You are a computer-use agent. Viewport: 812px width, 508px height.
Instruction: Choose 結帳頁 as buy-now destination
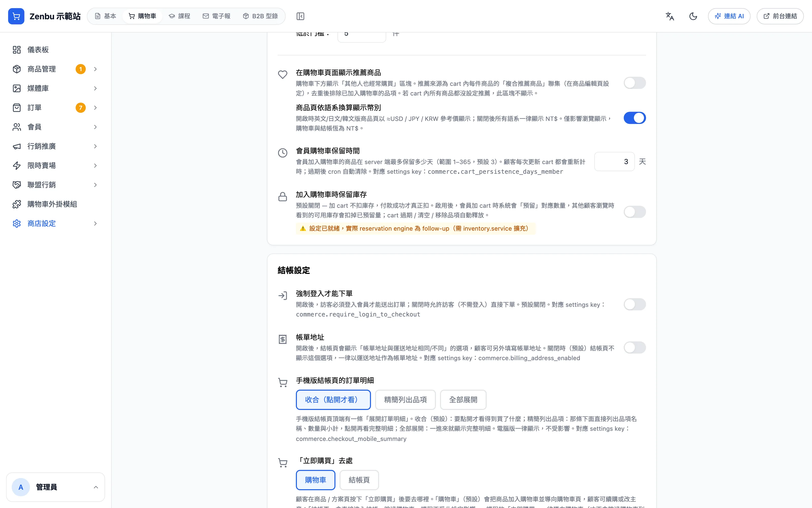coord(359,480)
